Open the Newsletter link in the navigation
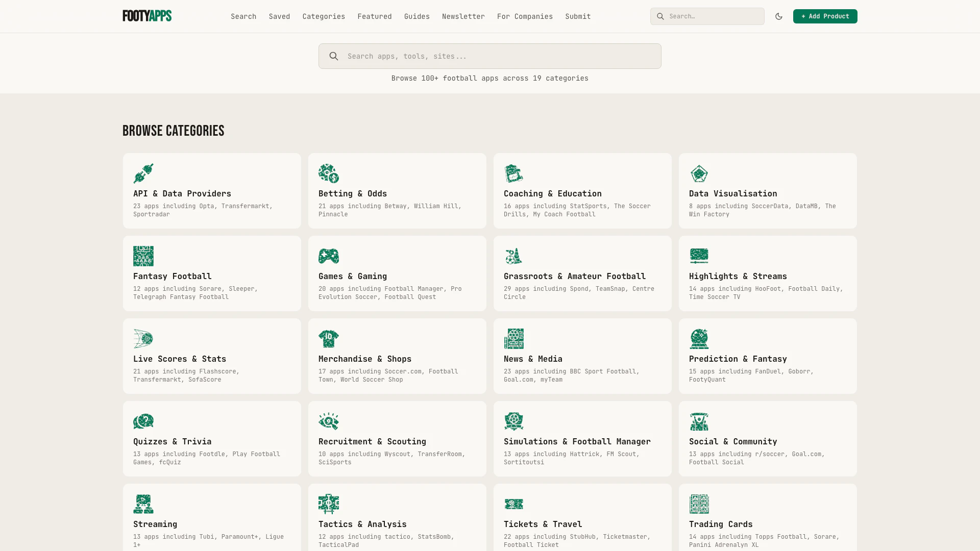Screen dimensions: 980x551 click(x=463, y=16)
